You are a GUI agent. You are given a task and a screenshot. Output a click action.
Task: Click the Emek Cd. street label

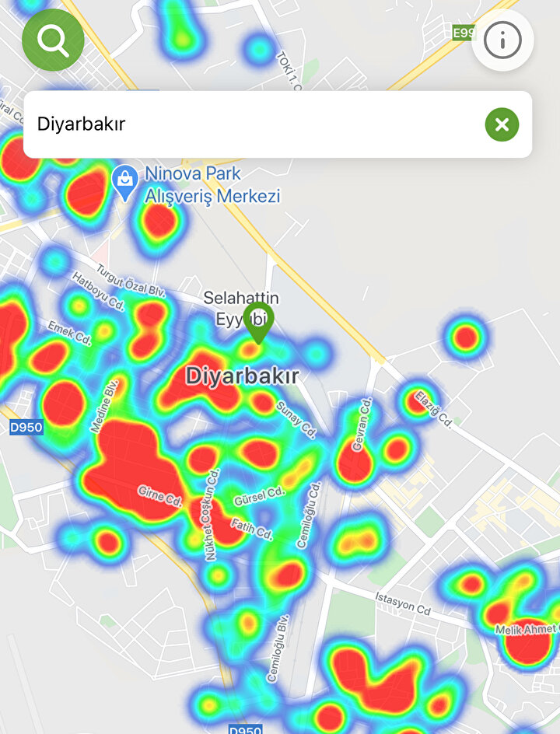[x=69, y=332]
